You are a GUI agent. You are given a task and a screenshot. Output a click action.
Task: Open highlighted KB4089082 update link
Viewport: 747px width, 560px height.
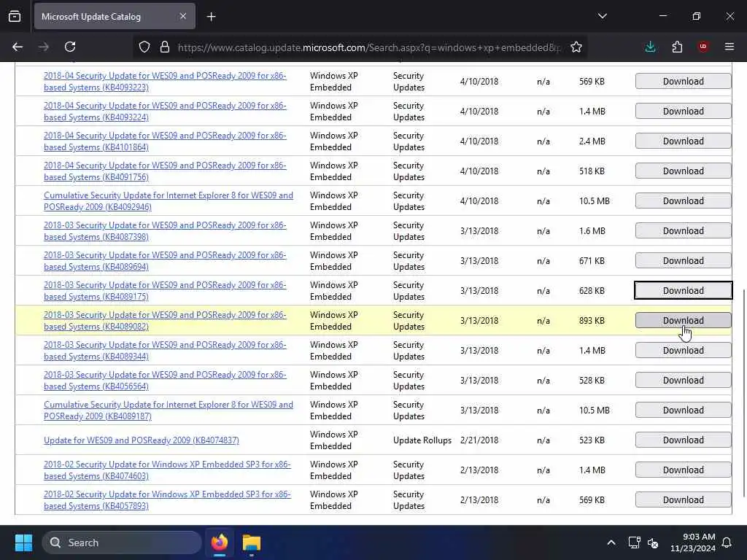coord(165,321)
